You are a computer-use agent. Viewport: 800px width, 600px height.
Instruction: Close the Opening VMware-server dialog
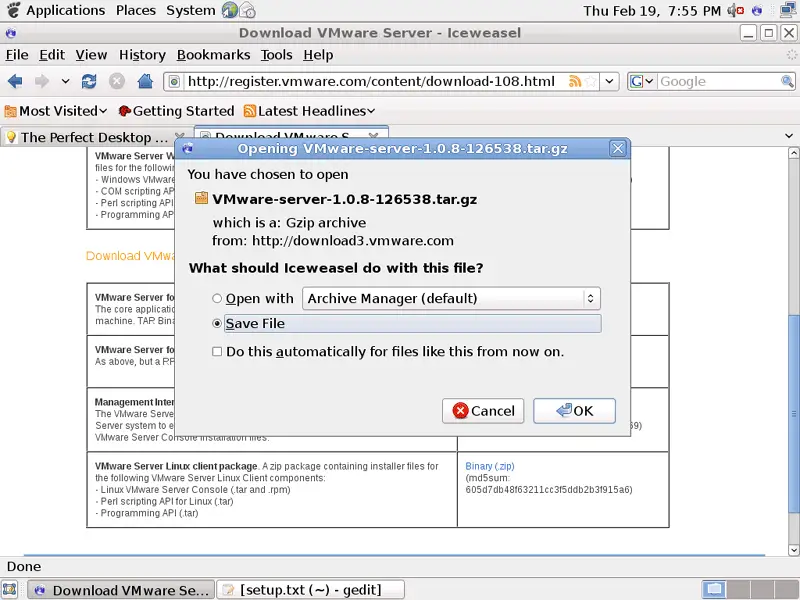coord(617,148)
